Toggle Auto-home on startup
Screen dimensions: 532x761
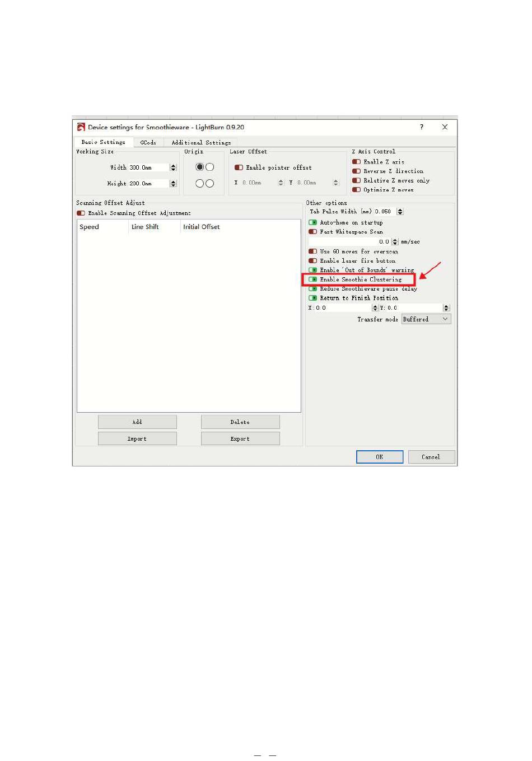click(312, 223)
